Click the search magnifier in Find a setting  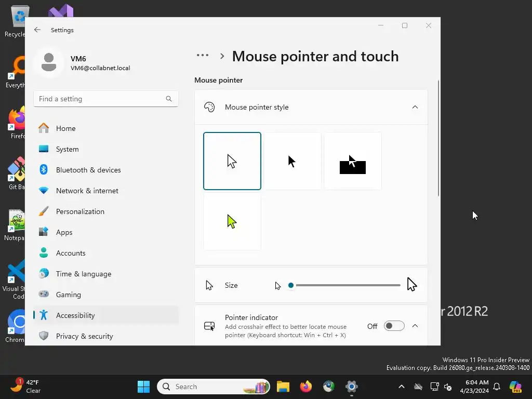pyautogui.click(x=169, y=99)
